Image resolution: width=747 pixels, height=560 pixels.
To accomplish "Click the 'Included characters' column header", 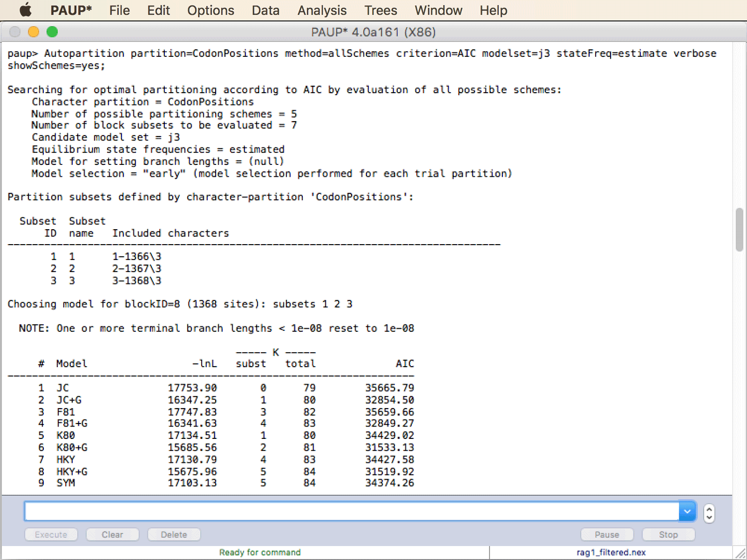I will (171, 233).
